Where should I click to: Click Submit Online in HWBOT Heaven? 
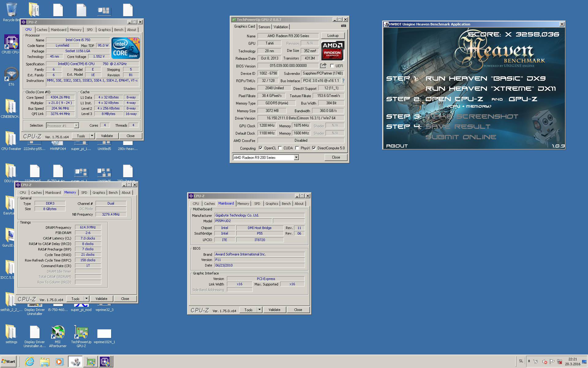461,137
